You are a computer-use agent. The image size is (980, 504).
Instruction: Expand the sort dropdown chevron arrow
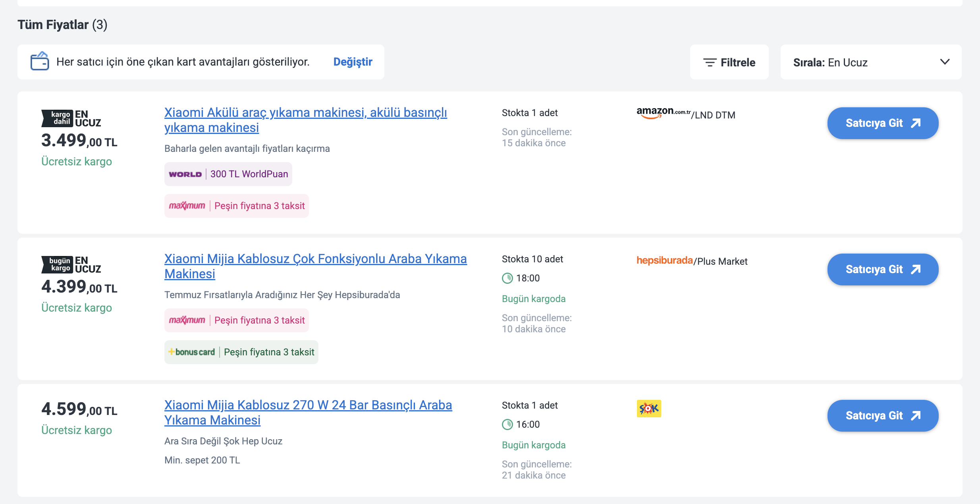click(x=945, y=62)
